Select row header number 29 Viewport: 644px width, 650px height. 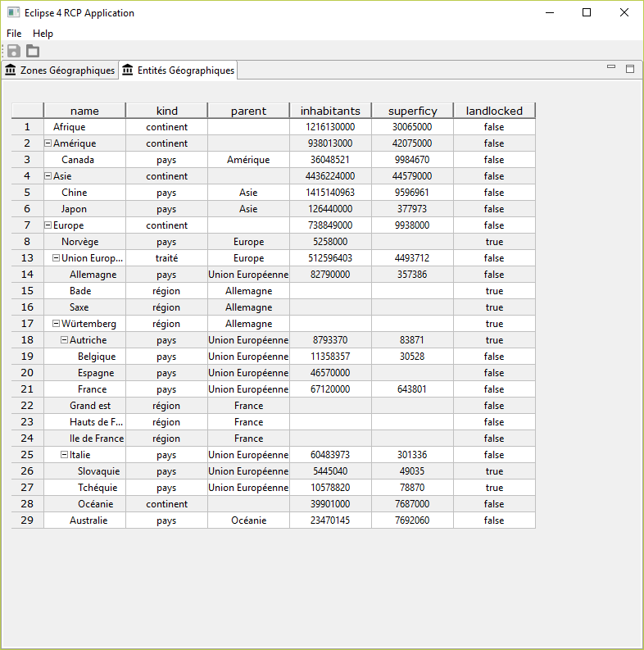(27, 520)
